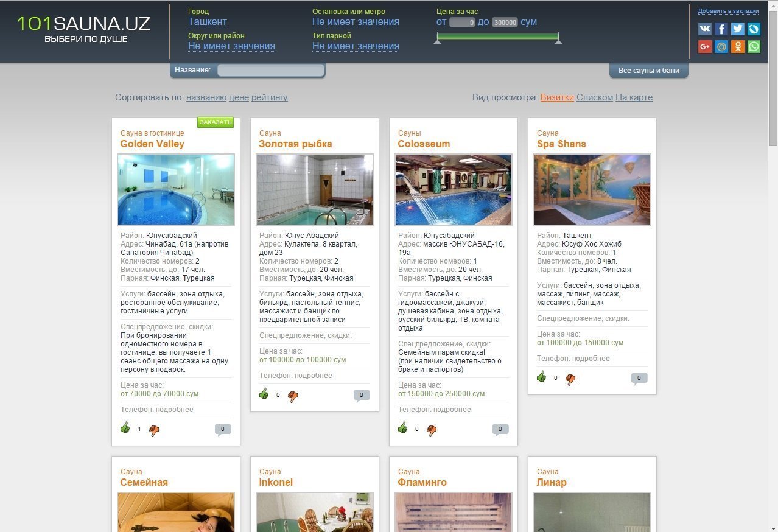Open the city selector showing Ташкент
Image resolution: width=778 pixels, height=532 pixels.
pyautogui.click(x=208, y=22)
